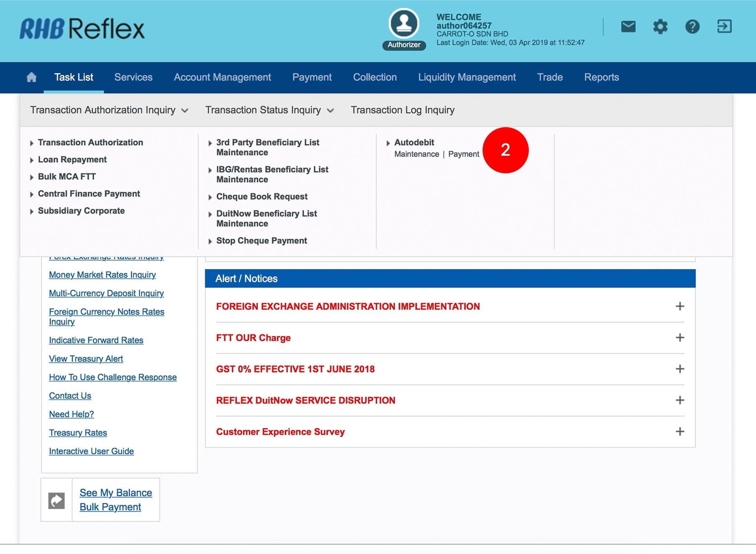Click the See My Balance link
Screen dimensions: 756x554
pos(115,493)
